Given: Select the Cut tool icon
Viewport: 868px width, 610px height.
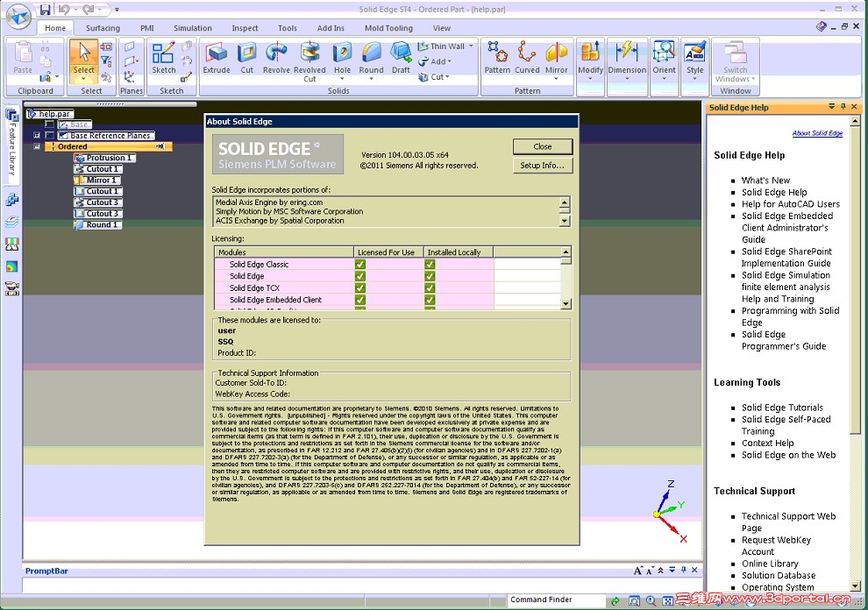Looking at the screenshot, I should click(x=247, y=53).
